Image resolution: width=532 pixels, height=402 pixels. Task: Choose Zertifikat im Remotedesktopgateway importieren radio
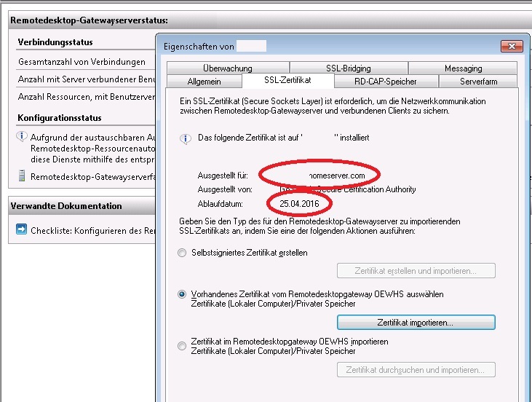coord(182,346)
